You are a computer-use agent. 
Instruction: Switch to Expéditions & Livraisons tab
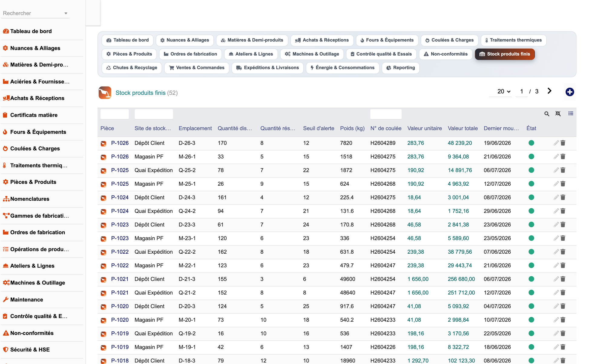pyautogui.click(x=268, y=67)
